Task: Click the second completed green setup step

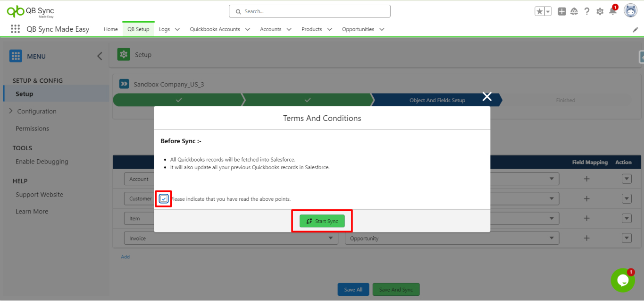Action: [x=308, y=100]
